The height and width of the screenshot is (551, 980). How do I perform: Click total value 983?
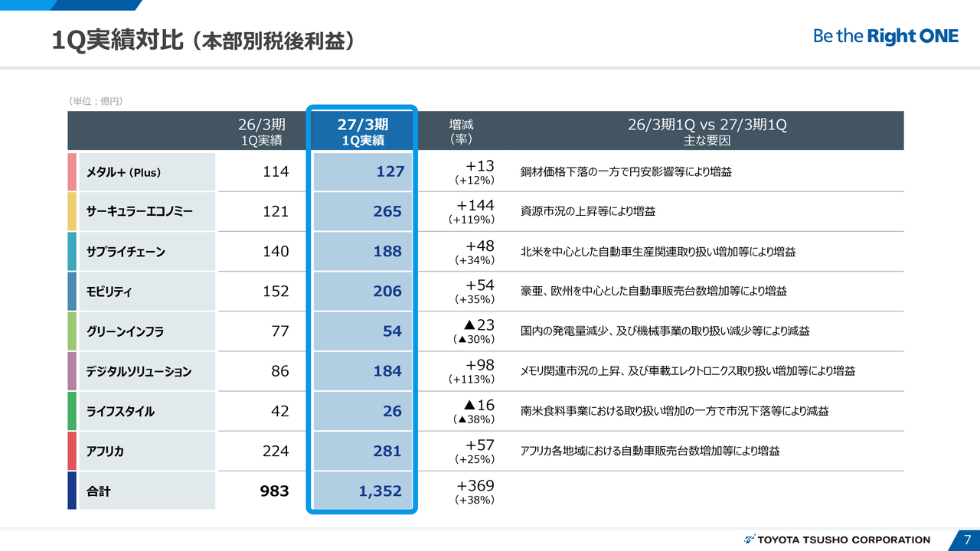pos(275,491)
